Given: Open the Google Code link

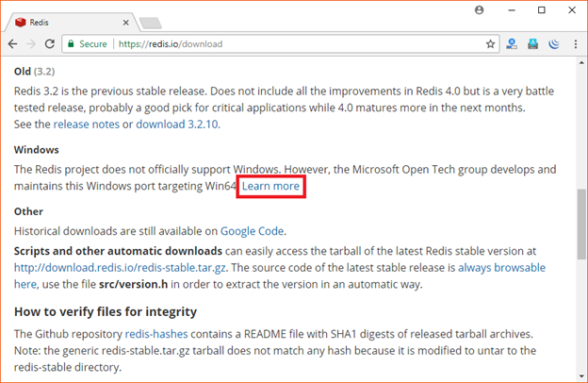Looking at the screenshot, I should point(252,231).
